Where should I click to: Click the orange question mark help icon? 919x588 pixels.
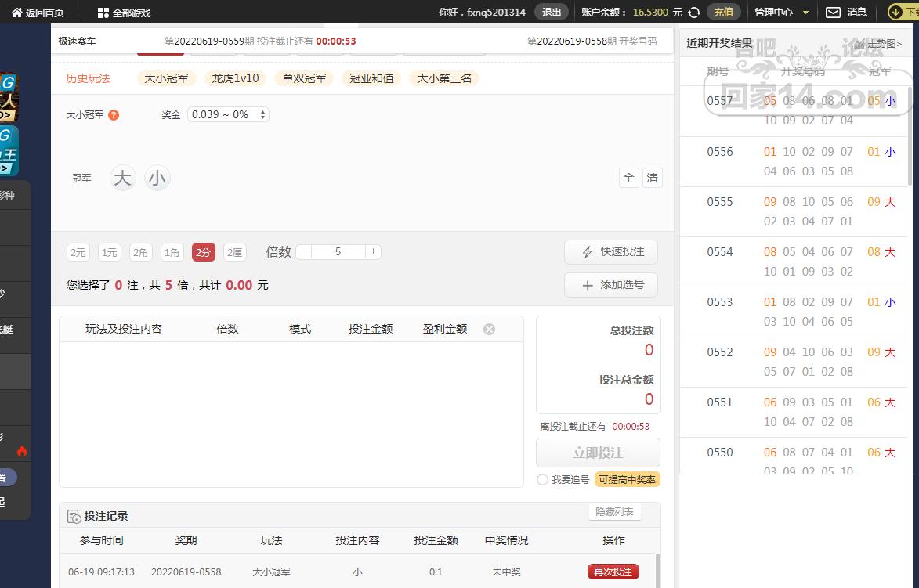point(114,115)
